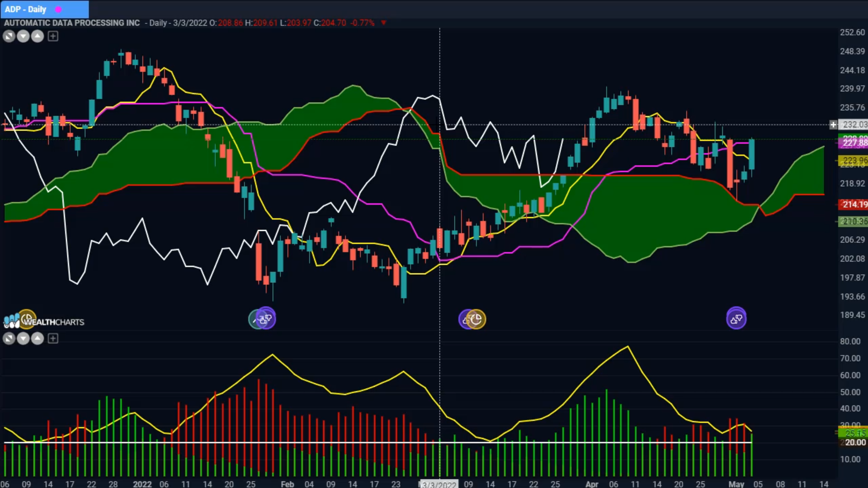The height and width of the screenshot is (488, 868).
Task: Click the expand-arrows icon in the price pane
Action: click(x=9, y=36)
